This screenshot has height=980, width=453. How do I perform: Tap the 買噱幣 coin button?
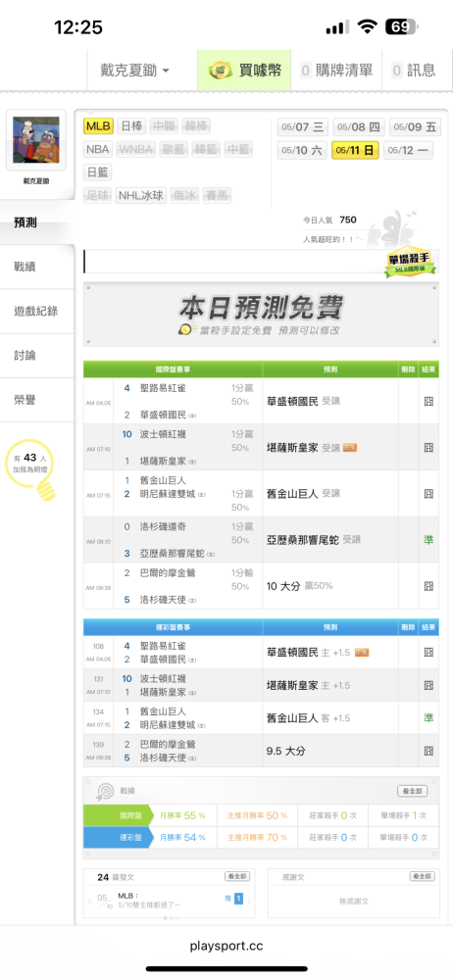pyautogui.click(x=244, y=71)
